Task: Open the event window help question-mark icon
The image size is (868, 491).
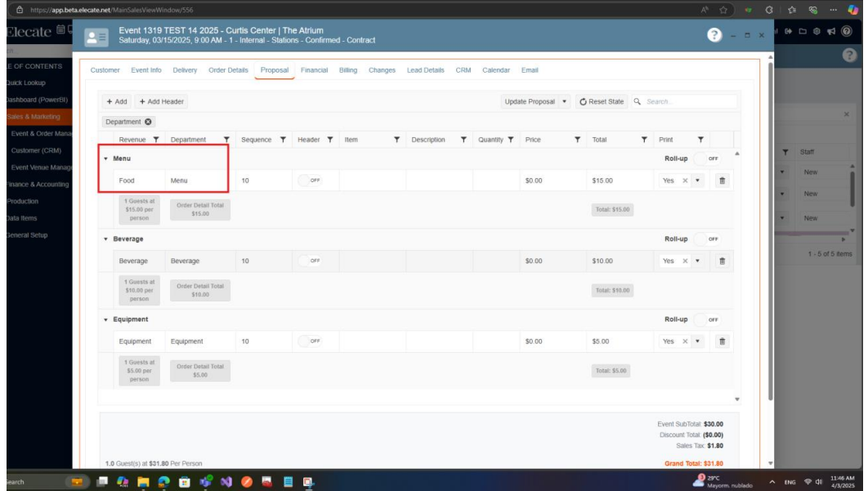Action: coord(714,35)
